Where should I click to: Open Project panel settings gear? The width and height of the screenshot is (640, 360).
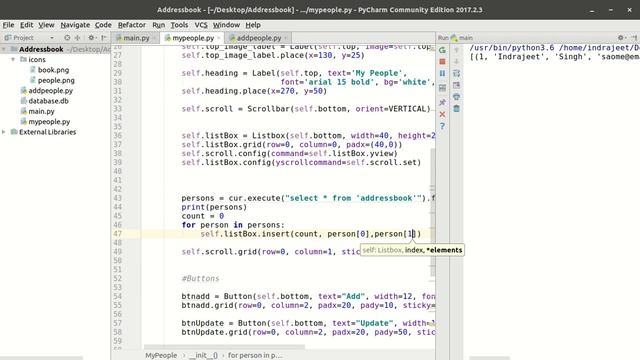coord(91,38)
